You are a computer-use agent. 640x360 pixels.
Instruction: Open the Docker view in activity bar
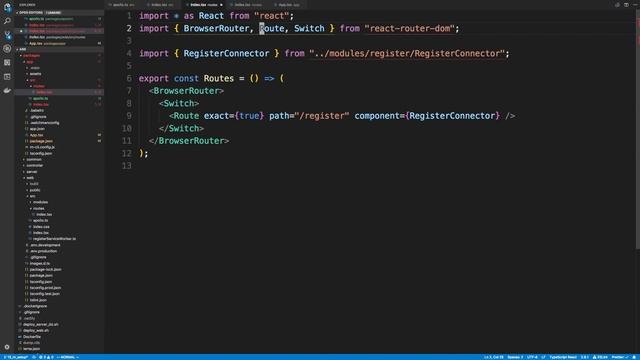[x=7, y=90]
